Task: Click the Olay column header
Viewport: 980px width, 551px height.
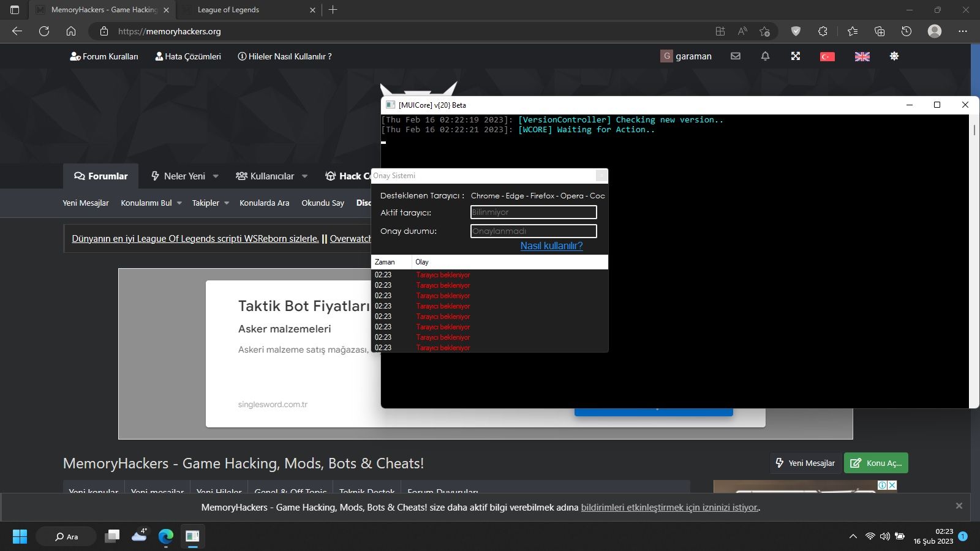Action: 510,262
